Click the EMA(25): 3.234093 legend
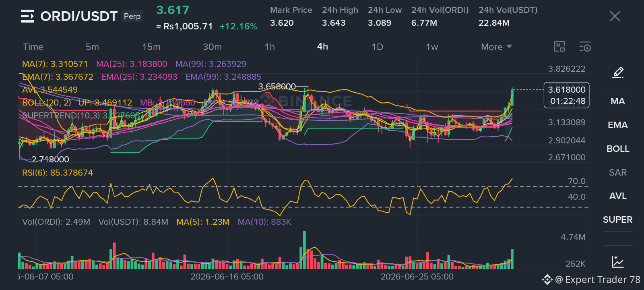Screen dimensions: 644x290 pyautogui.click(x=139, y=77)
